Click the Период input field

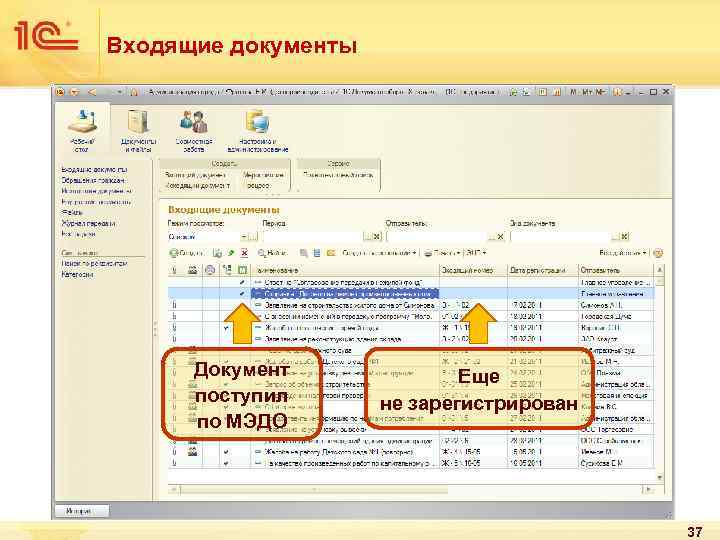click(313, 236)
